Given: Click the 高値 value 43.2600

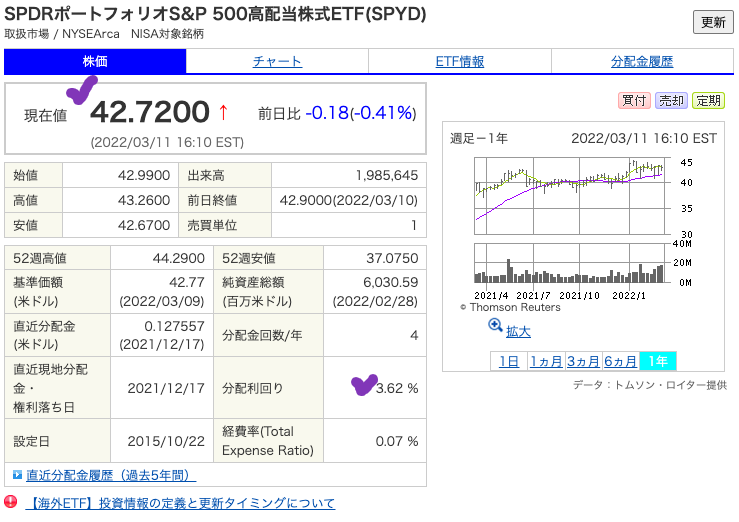Looking at the screenshot, I should [x=144, y=200].
